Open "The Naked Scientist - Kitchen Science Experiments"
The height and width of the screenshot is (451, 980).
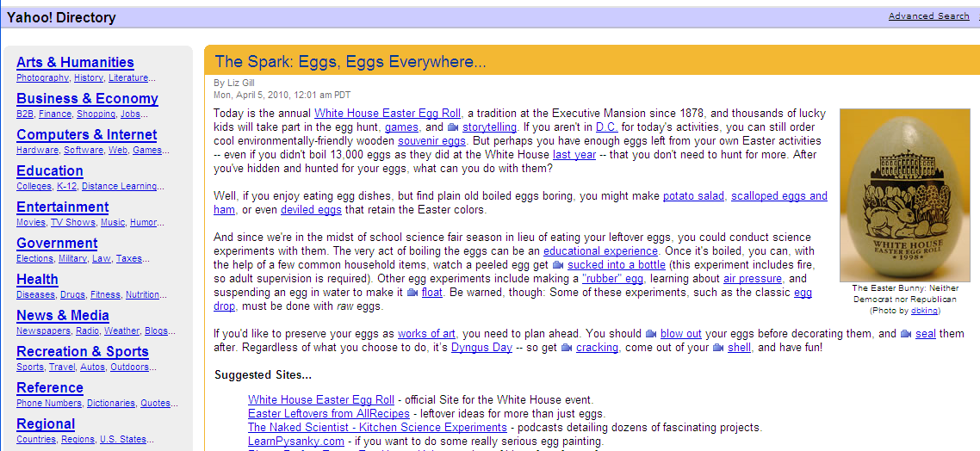point(377,427)
